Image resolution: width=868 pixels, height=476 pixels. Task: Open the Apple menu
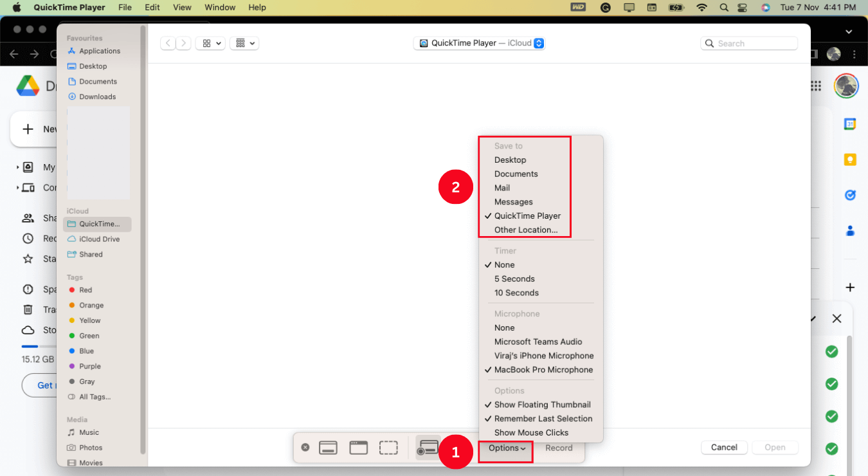(x=17, y=8)
